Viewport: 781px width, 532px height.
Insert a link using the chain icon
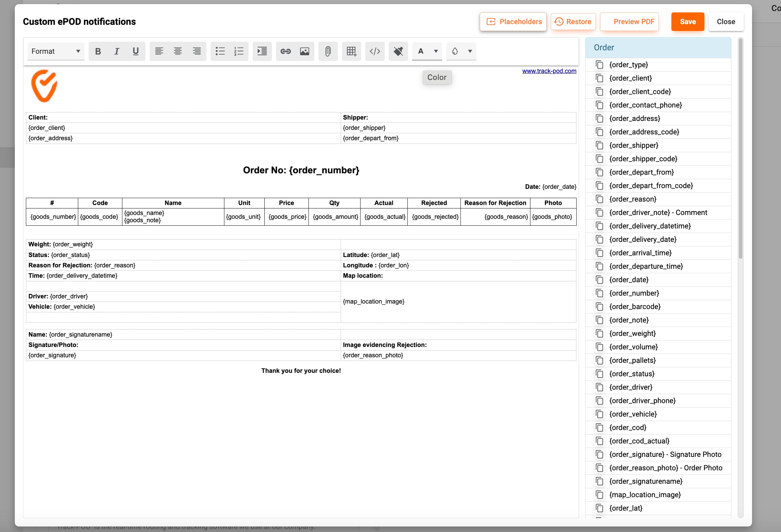(x=285, y=51)
